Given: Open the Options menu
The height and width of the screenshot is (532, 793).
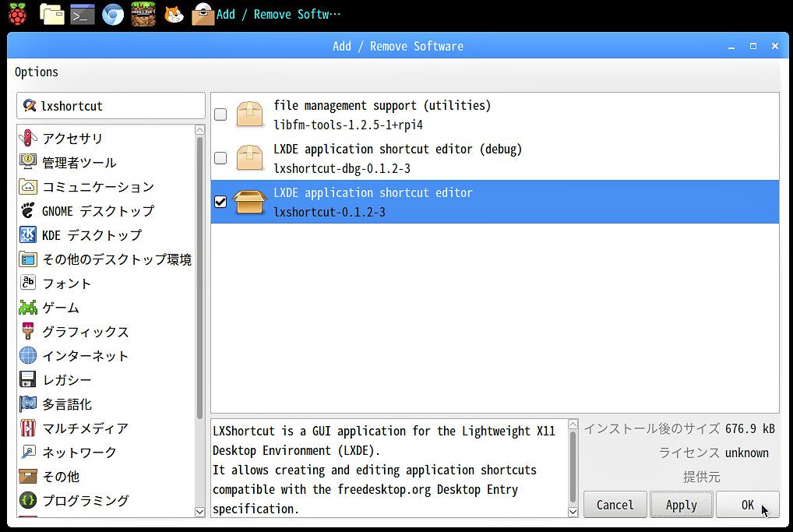Looking at the screenshot, I should (x=37, y=72).
